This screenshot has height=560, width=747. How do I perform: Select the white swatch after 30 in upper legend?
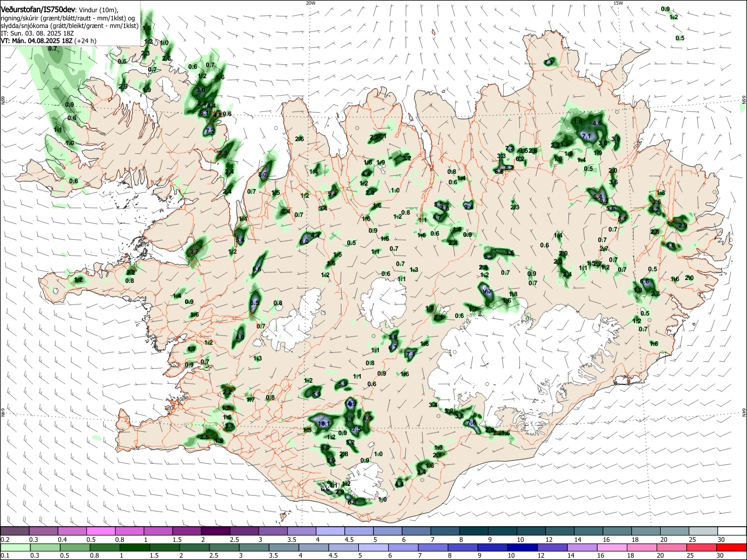pyautogui.click(x=731, y=531)
